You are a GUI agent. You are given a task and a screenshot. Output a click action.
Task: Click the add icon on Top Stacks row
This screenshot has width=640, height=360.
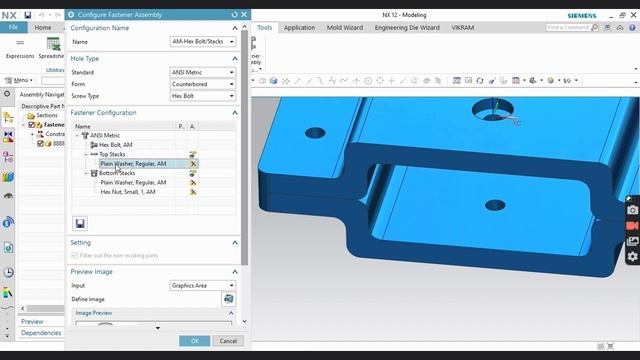pos(193,154)
